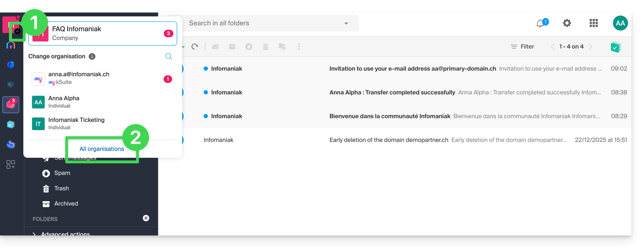This screenshot has height=248, width=644.
Task: Open the apps grid launcher
Action: [593, 23]
